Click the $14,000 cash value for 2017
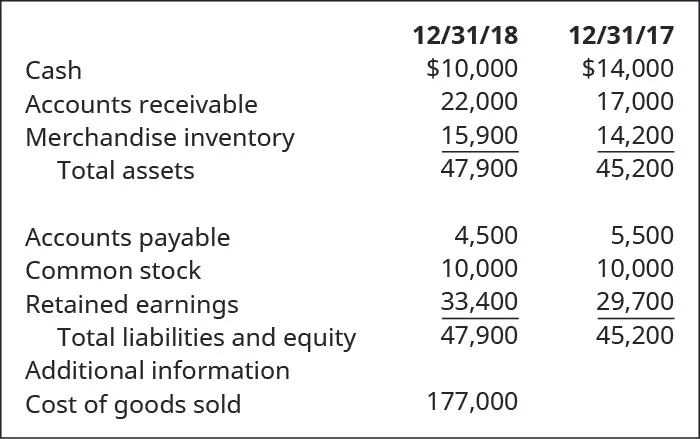700x439 pixels. pos(627,69)
